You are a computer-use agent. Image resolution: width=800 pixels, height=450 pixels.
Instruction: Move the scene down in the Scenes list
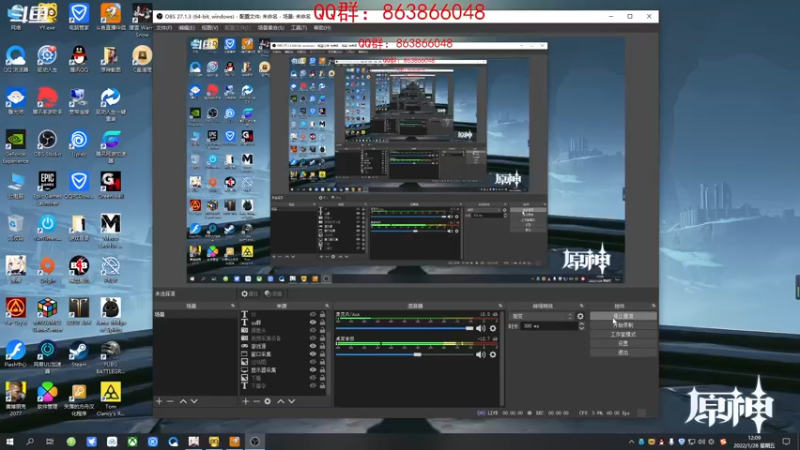[194, 402]
